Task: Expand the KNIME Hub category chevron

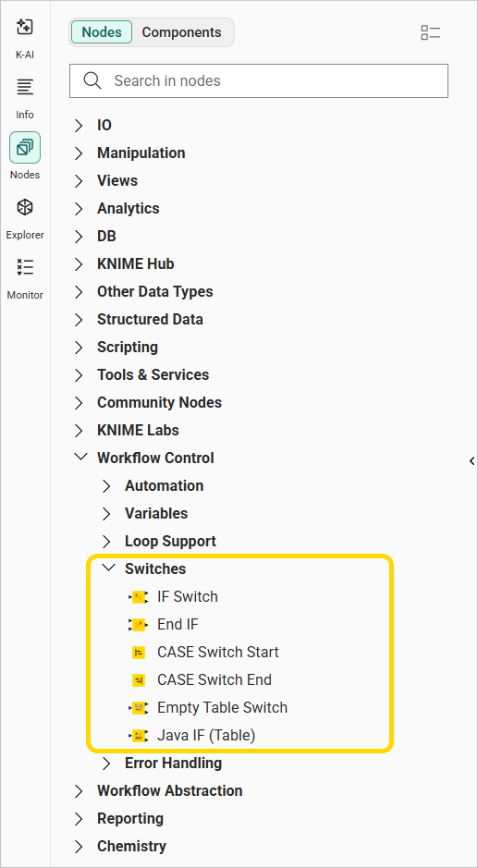Action: [x=79, y=264]
